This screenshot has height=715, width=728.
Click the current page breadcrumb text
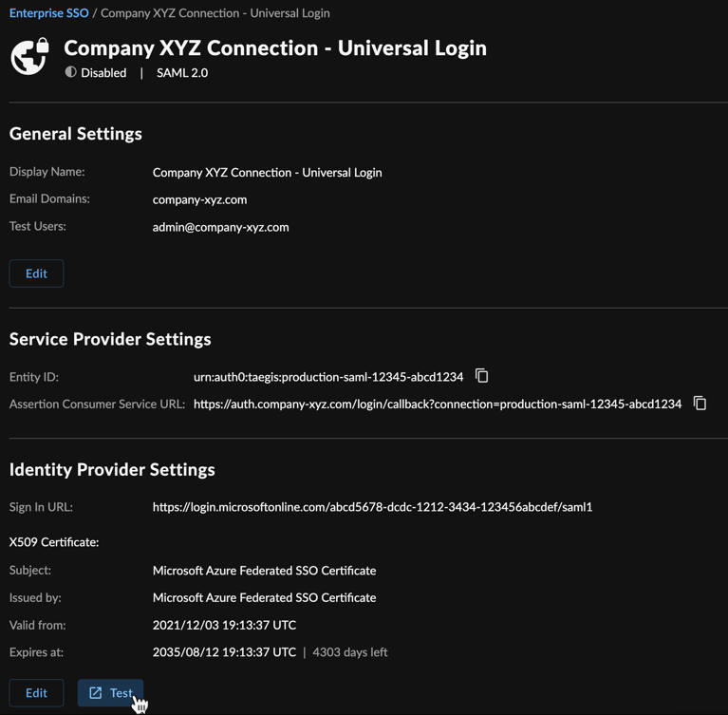tap(215, 13)
